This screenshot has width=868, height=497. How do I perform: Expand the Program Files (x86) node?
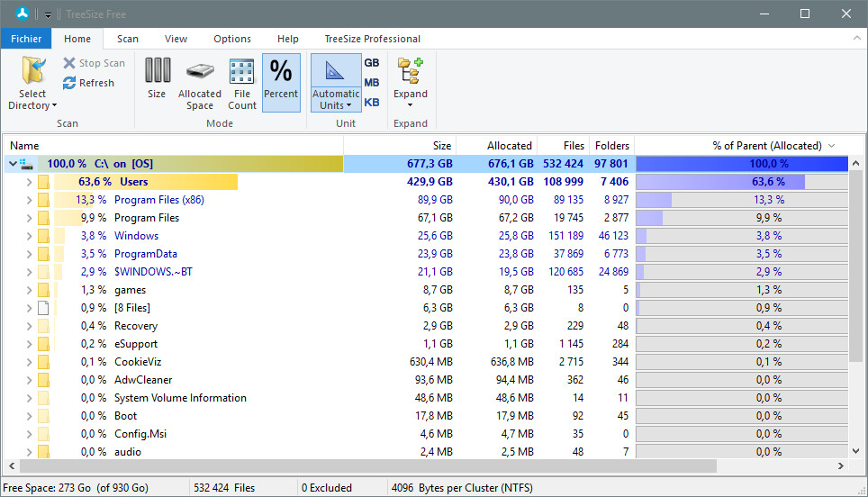point(29,200)
